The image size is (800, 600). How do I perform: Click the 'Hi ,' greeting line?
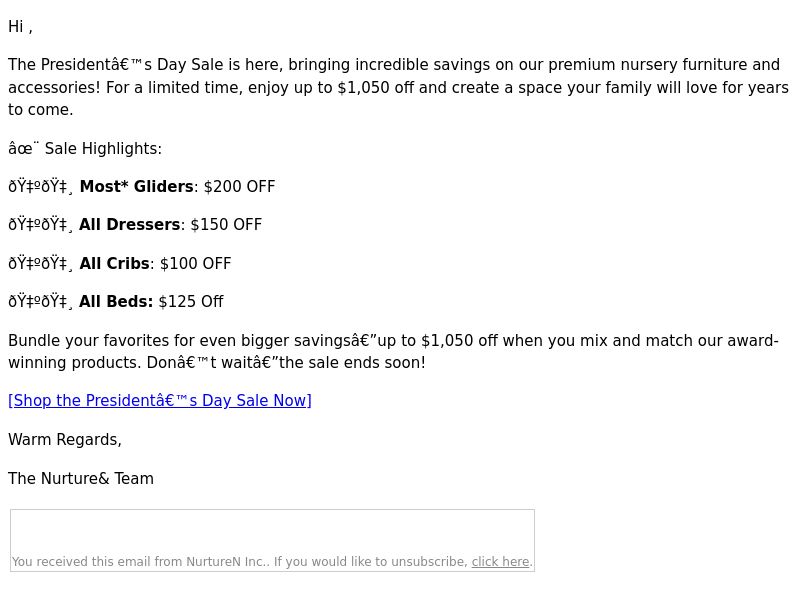[x=20, y=27]
